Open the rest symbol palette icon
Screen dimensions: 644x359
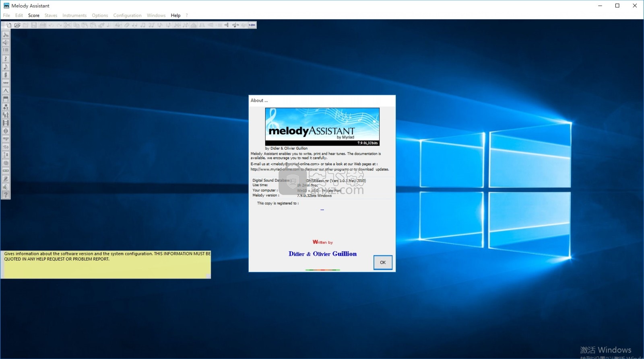click(x=6, y=59)
